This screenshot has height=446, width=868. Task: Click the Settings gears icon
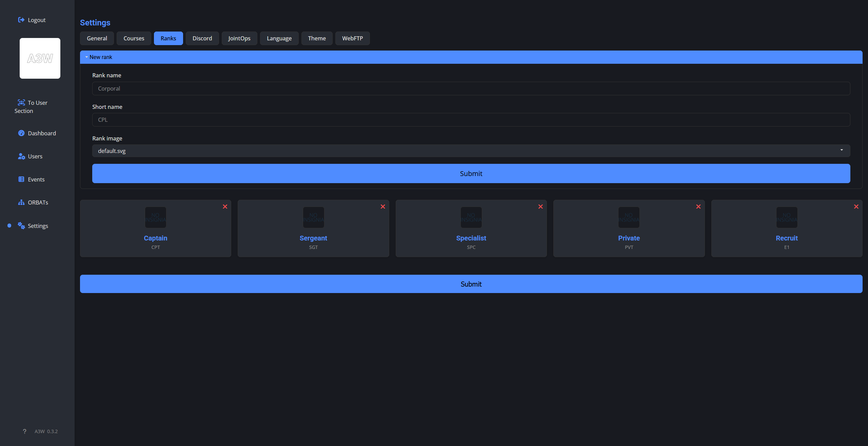[x=21, y=226]
